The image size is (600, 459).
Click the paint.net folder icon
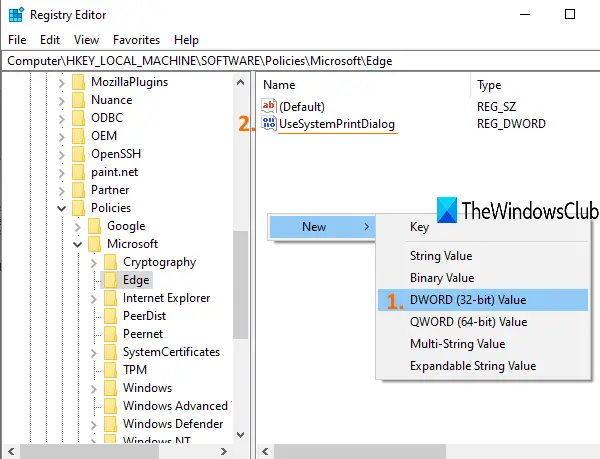78,172
